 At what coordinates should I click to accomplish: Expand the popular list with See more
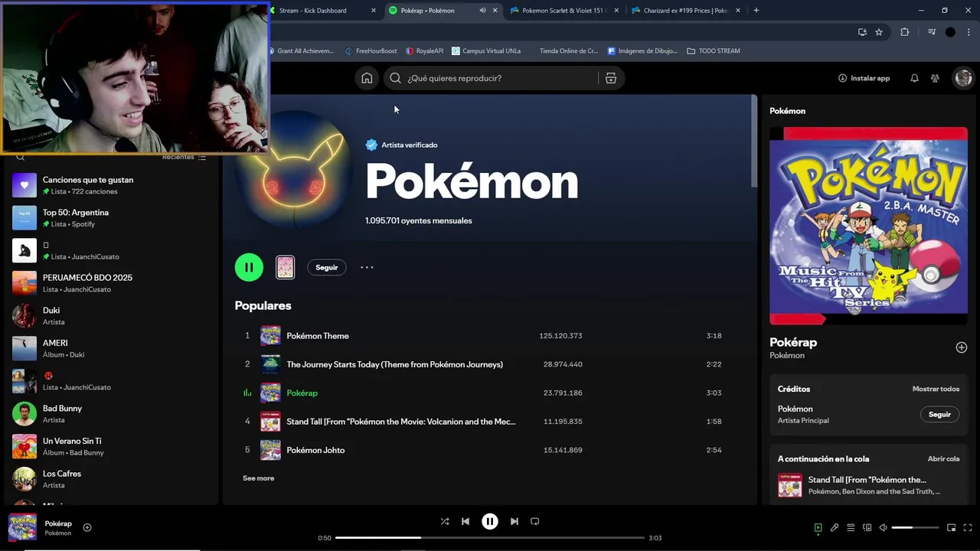click(x=258, y=478)
